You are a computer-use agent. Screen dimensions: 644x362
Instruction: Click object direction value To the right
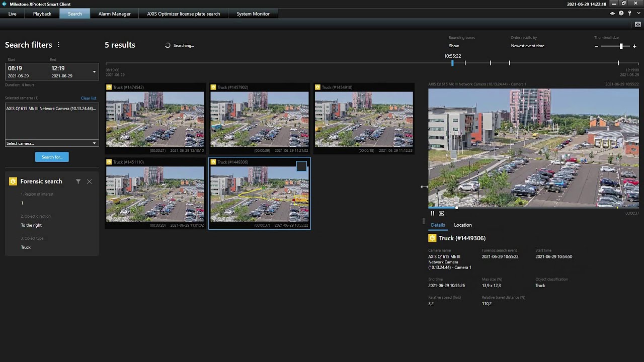click(x=31, y=225)
